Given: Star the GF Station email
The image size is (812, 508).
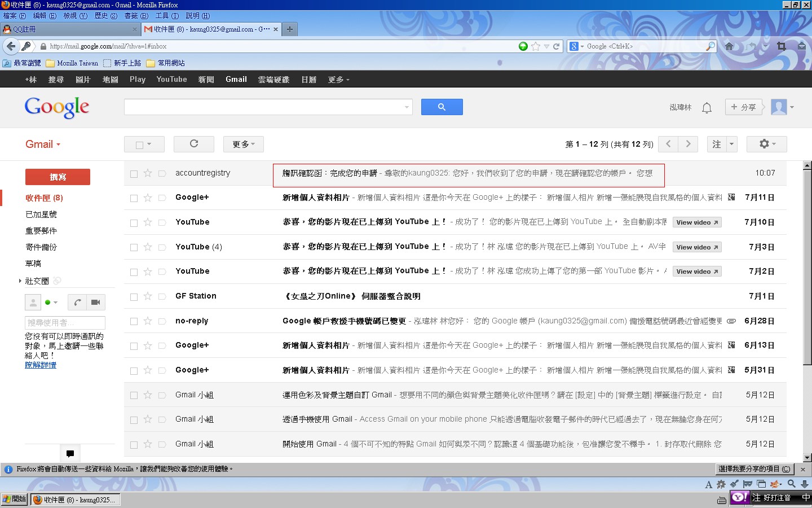Looking at the screenshot, I should [148, 296].
